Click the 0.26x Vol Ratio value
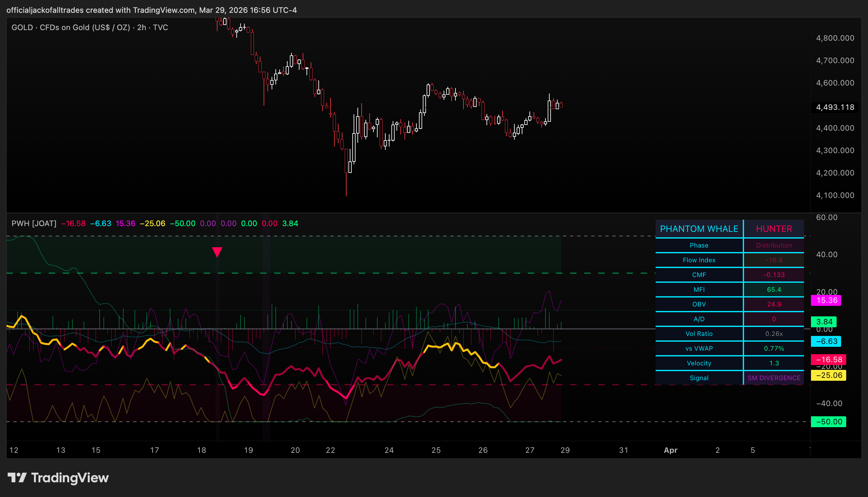The width and height of the screenshot is (868, 497). coord(774,333)
